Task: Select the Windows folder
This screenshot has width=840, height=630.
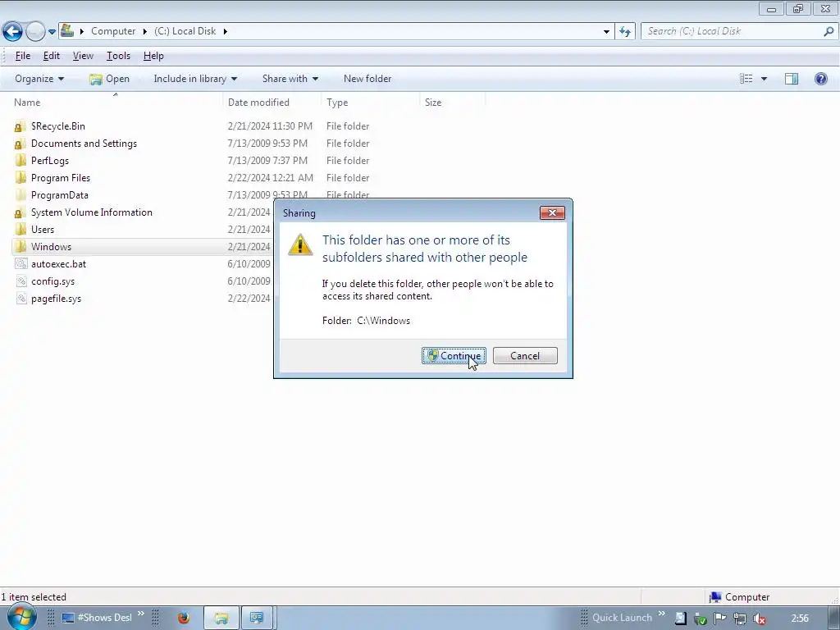Action: [x=51, y=247]
